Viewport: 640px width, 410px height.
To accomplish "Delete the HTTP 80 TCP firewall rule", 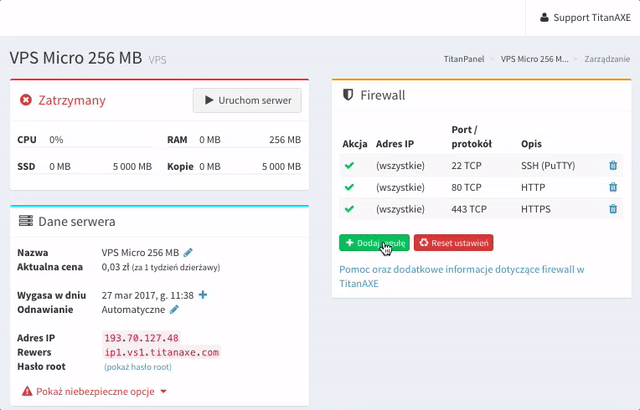I will tap(613, 187).
